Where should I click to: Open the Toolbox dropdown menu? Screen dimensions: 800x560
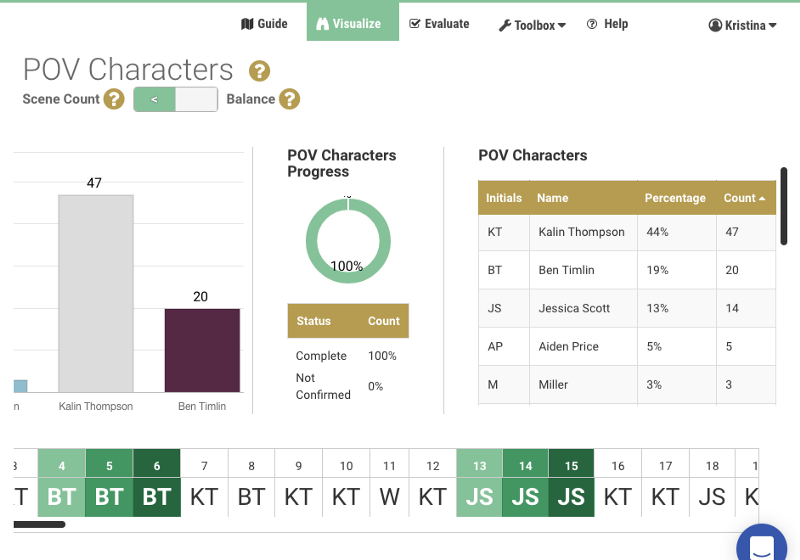click(x=533, y=25)
